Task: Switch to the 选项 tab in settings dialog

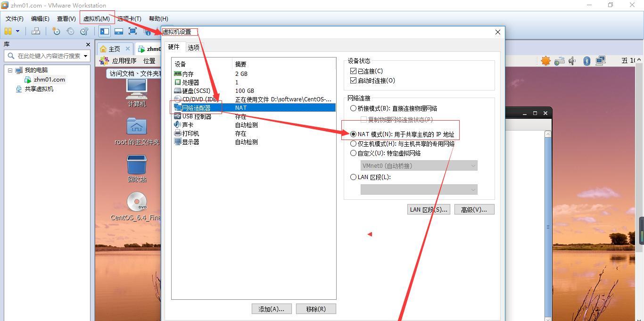Action: coord(193,47)
